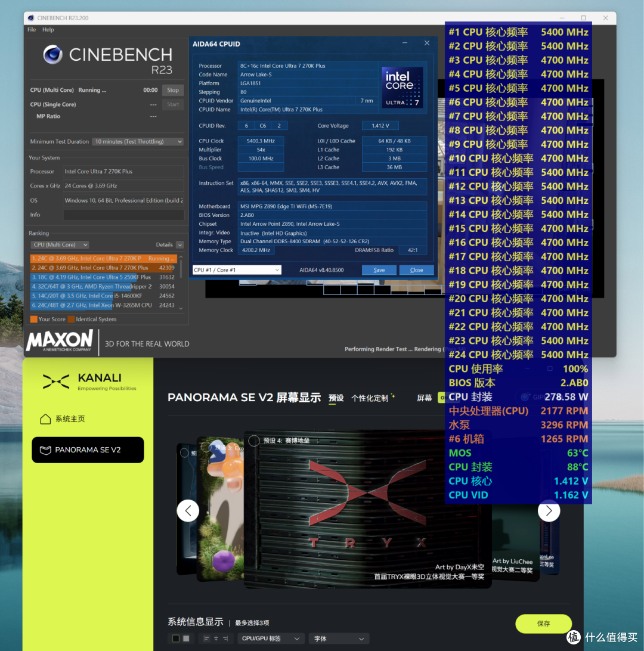Viewport: 644px width, 651px height.
Task: Open the CPU/GPU 标签 dropdown
Action: [x=270, y=638]
